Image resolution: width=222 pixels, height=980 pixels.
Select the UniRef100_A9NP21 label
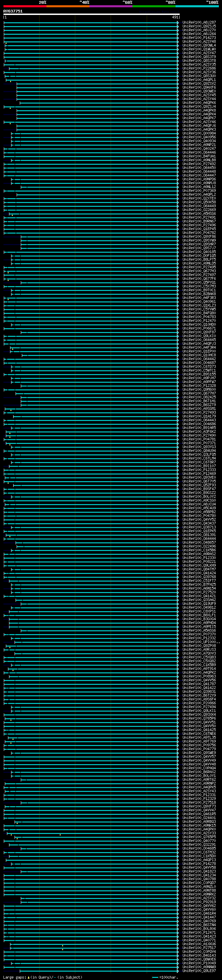pyautogui.click(x=199, y=145)
